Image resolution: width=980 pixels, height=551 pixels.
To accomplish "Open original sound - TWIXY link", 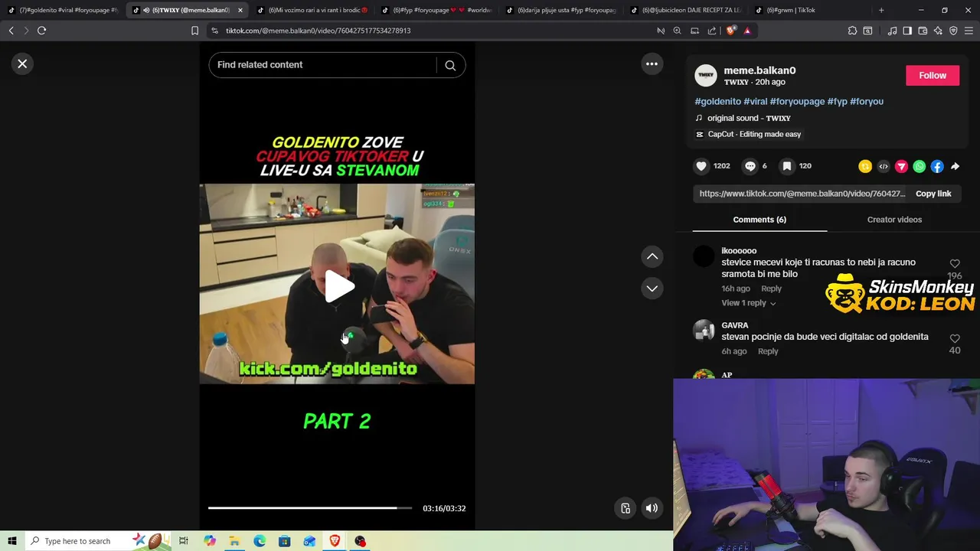I will (749, 118).
